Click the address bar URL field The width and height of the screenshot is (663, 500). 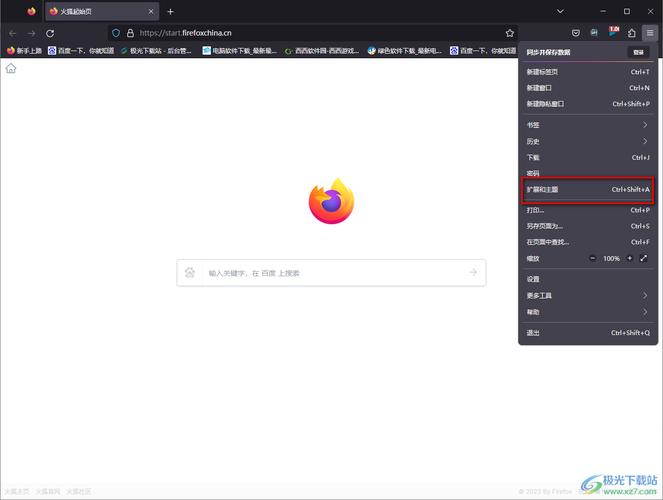pyautogui.click(x=313, y=33)
